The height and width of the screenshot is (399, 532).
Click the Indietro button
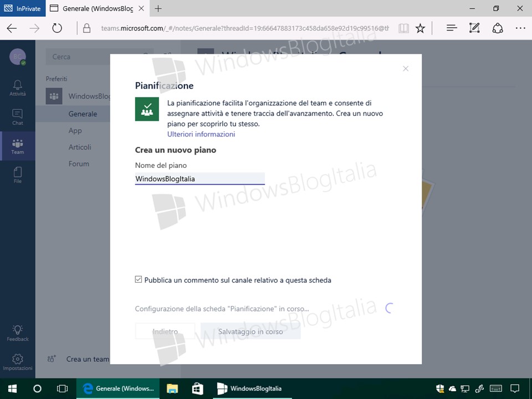pyautogui.click(x=165, y=331)
